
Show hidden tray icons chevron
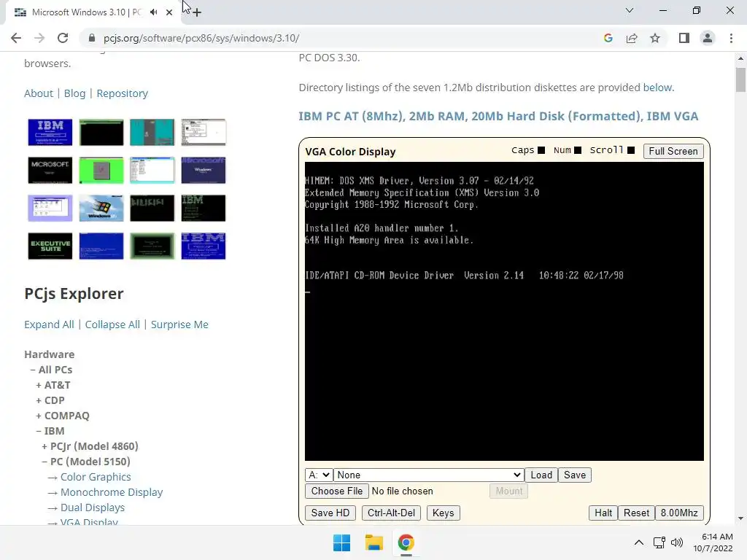[639, 542]
